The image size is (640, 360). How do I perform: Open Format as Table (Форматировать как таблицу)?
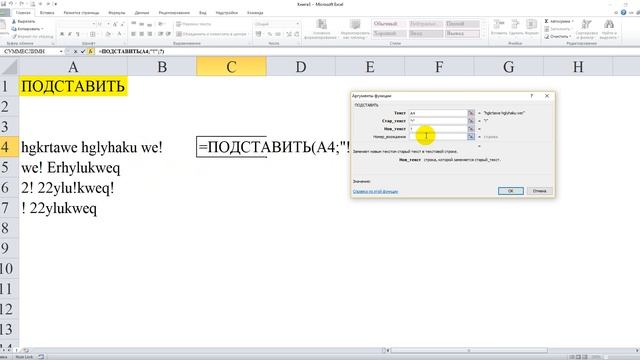355,29
